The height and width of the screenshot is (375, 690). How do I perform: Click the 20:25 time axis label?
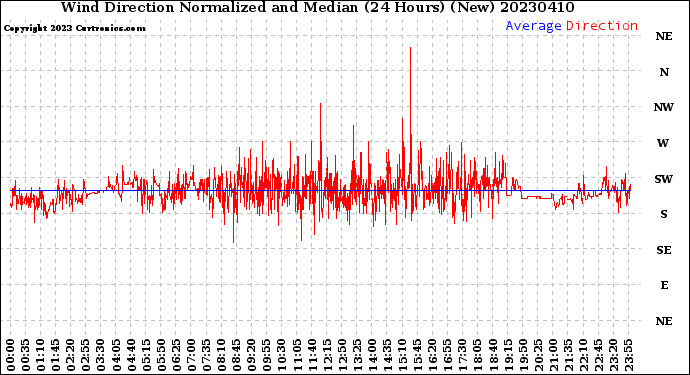click(x=538, y=355)
